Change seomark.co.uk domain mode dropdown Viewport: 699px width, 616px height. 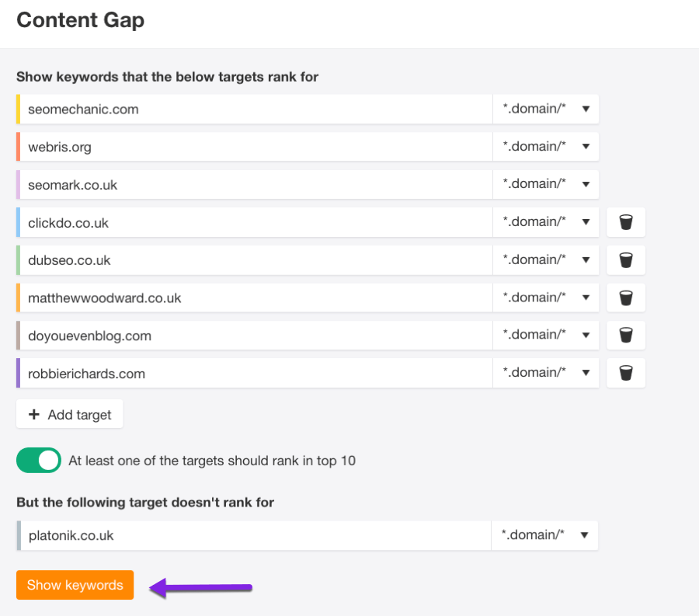click(546, 184)
